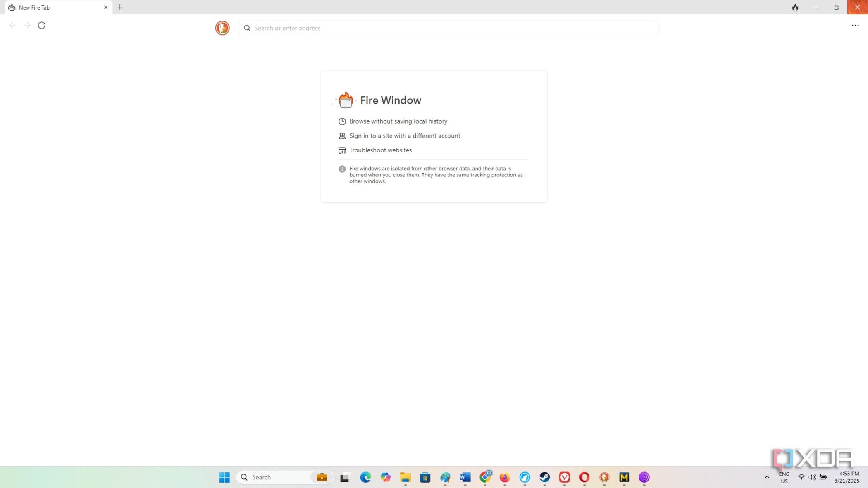Click the Fire Window flame icon
Screen dimensions: 868x488
click(x=345, y=100)
